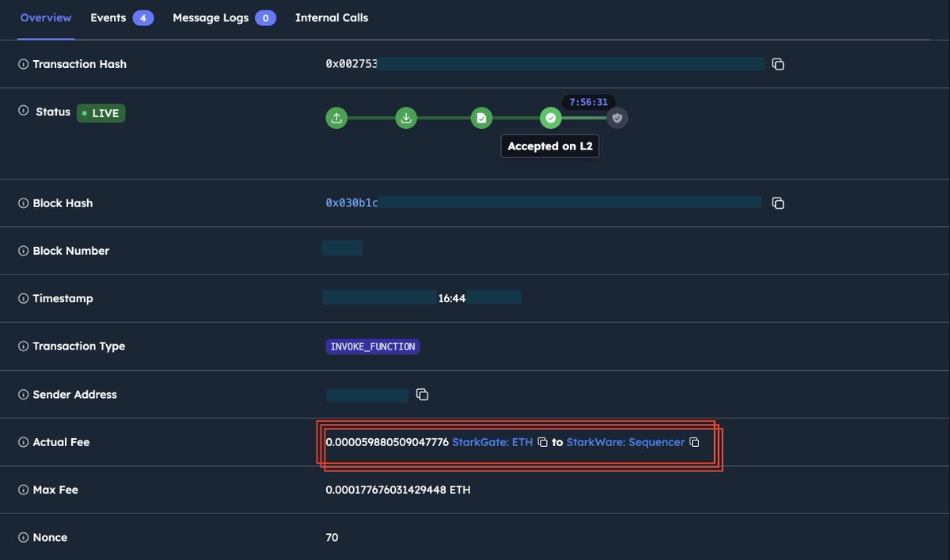950x560 pixels.
Task: Click the INVOKE_FUNCTION type badge
Action: [372, 346]
